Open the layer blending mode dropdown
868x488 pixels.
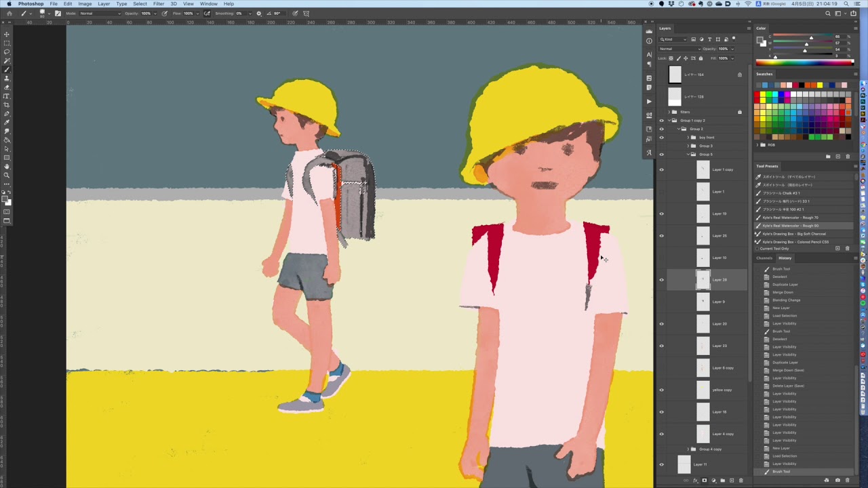coord(679,49)
